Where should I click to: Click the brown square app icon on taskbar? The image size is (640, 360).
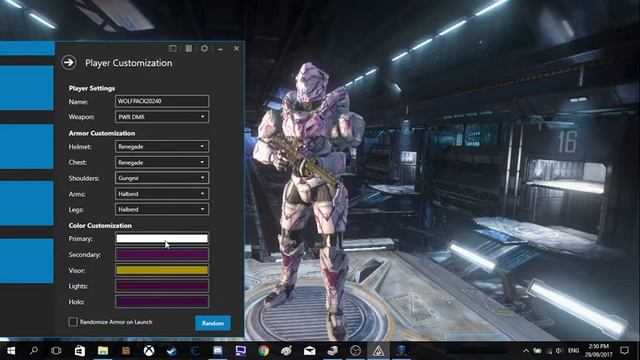(126, 351)
